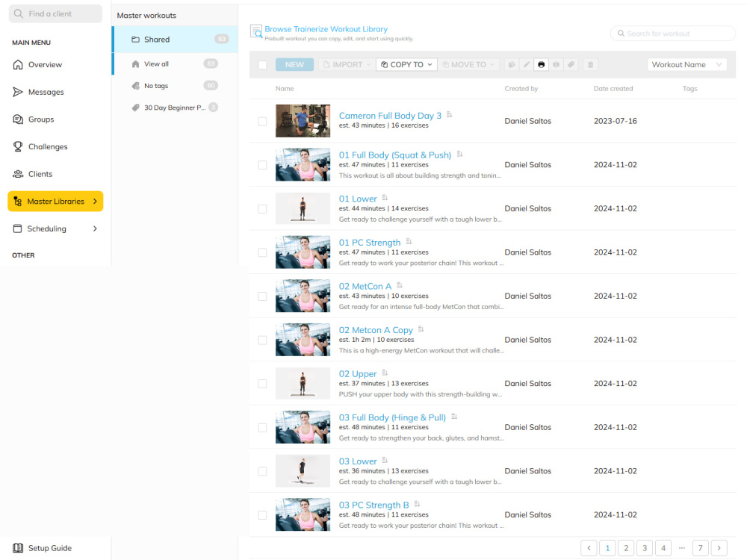The image size is (747, 560).
Task: Open the 01 Lower workout thumbnail
Action: point(303,208)
